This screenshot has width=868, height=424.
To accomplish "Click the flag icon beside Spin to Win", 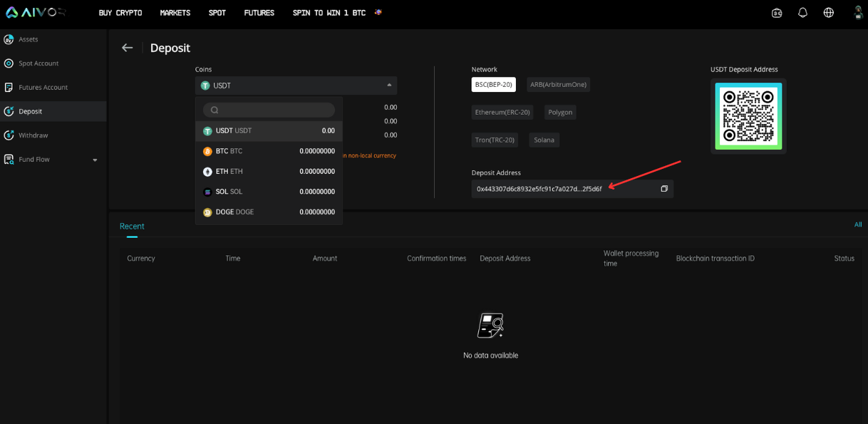I will click(x=378, y=12).
